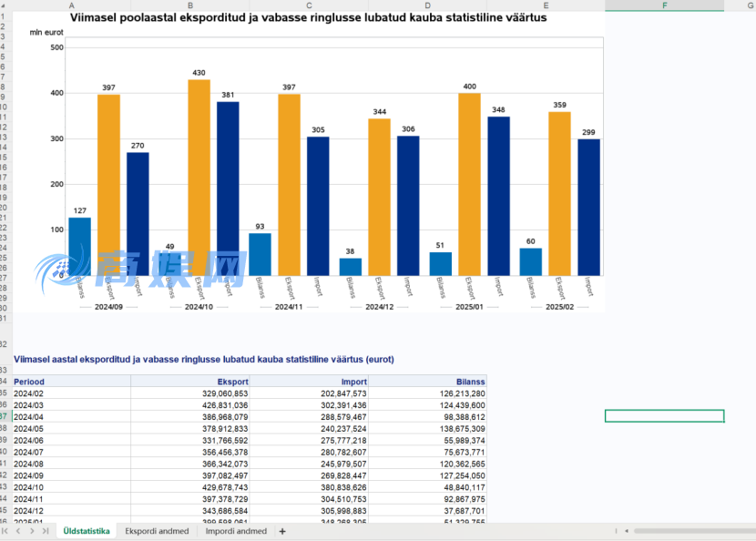Select the Eksport table header cell

click(189, 382)
